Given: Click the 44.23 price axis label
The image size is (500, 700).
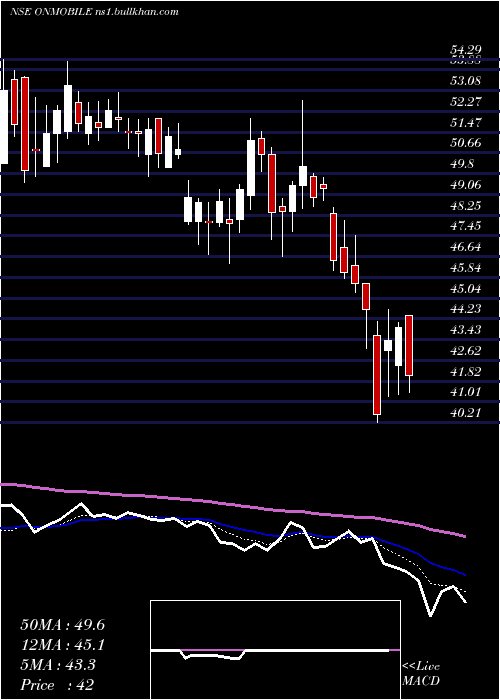Looking at the screenshot, I should pyautogui.click(x=465, y=309).
